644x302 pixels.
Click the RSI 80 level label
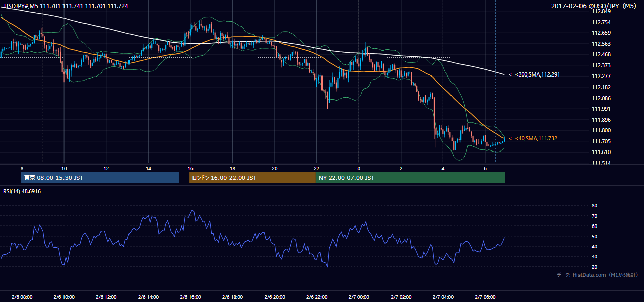click(594, 206)
